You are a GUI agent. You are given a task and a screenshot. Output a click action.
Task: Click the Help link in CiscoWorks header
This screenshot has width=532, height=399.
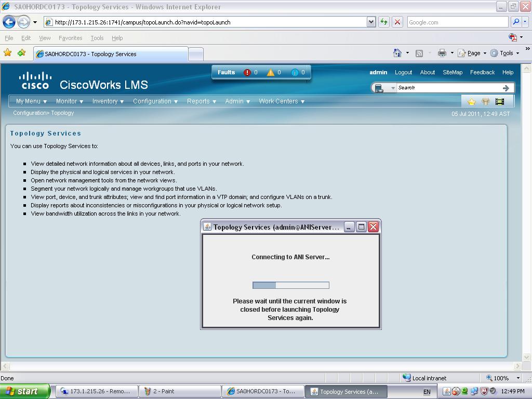click(508, 72)
